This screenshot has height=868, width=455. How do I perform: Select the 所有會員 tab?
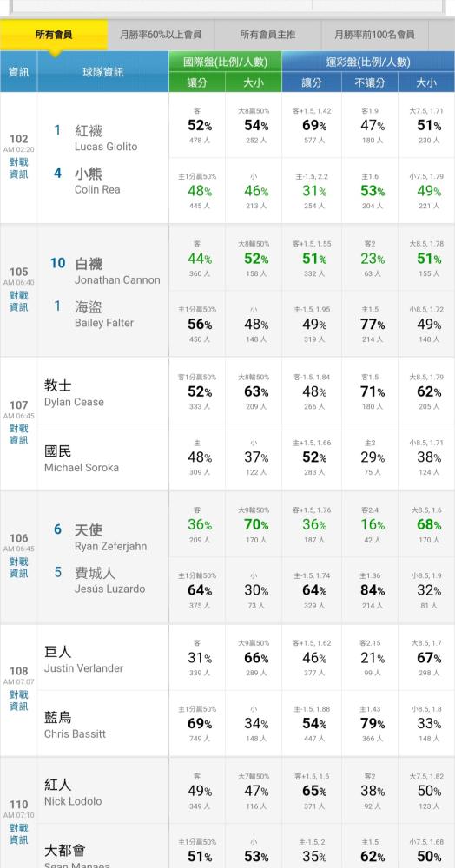tap(54, 35)
